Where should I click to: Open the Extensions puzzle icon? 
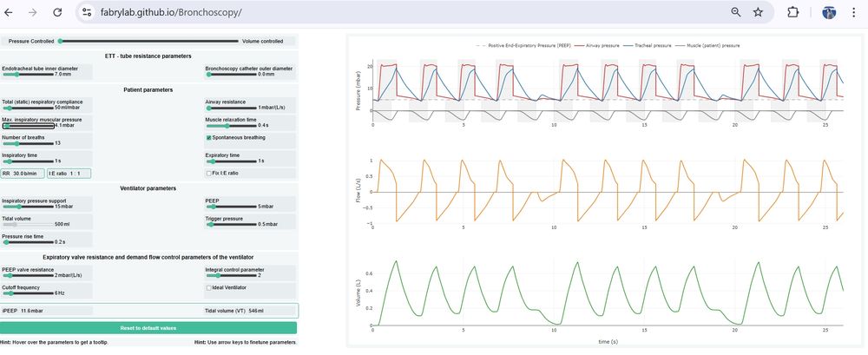tap(792, 12)
